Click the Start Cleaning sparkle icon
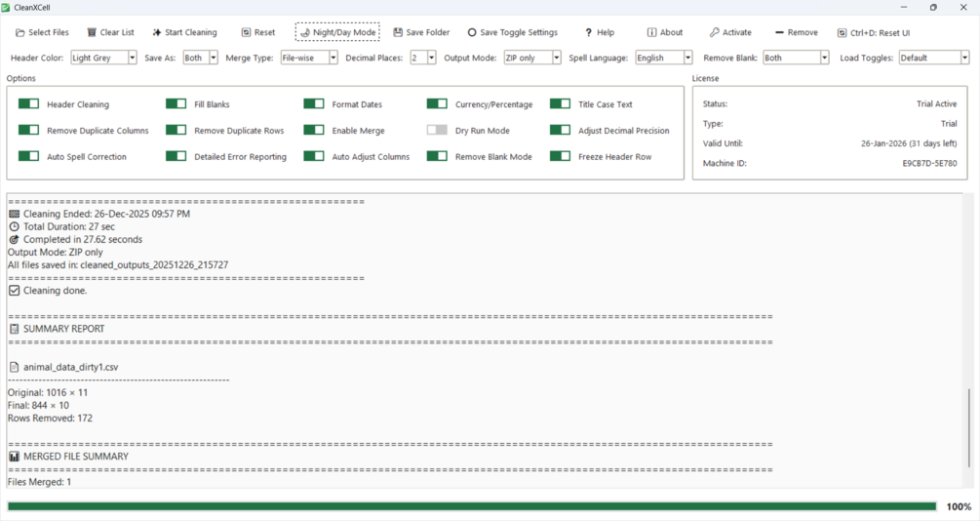This screenshot has width=980, height=521. point(157,32)
